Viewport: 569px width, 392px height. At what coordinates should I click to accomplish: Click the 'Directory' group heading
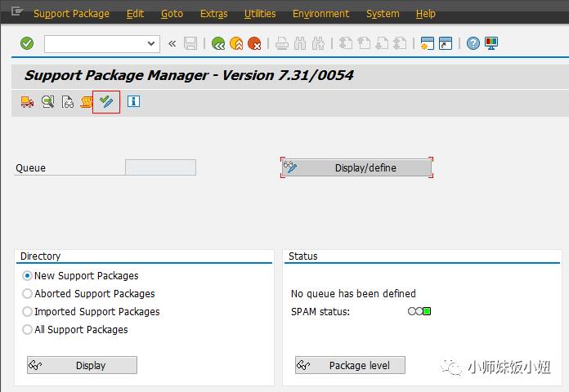[40, 256]
